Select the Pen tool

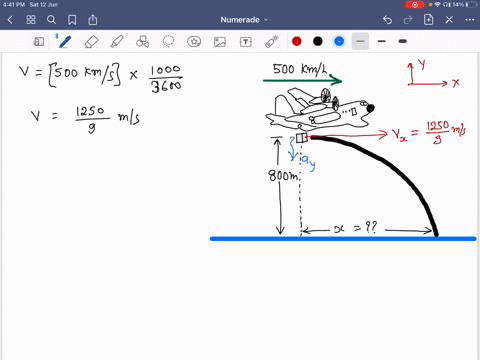coord(64,42)
